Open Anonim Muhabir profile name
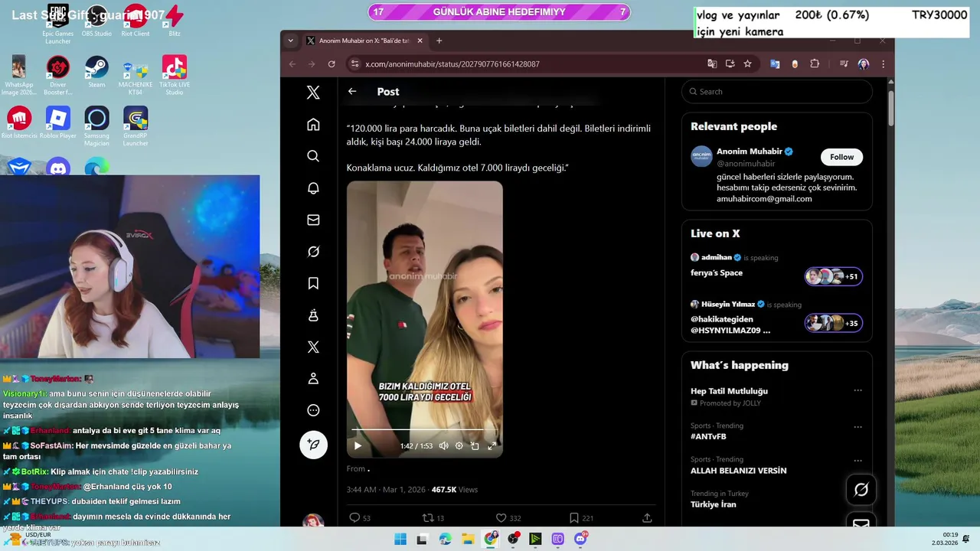Image resolution: width=980 pixels, height=551 pixels. point(749,152)
